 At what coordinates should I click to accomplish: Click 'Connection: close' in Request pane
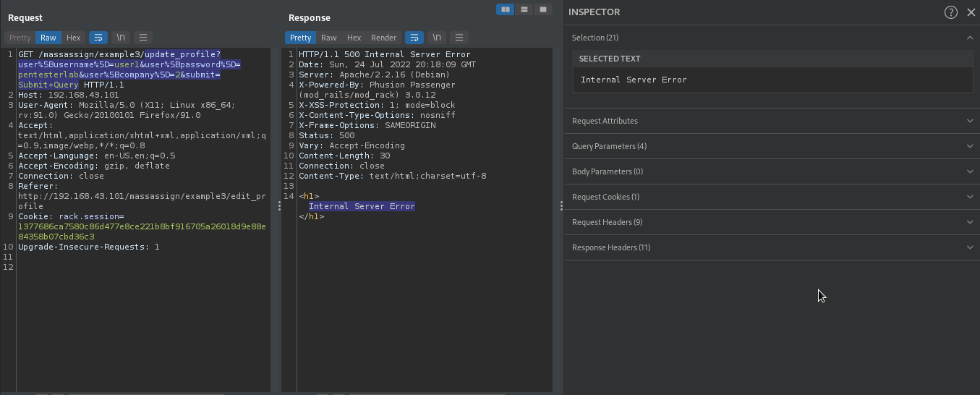tap(61, 176)
